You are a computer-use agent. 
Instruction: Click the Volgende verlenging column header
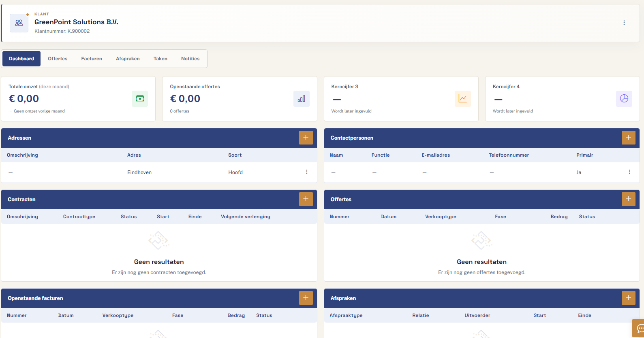click(246, 217)
